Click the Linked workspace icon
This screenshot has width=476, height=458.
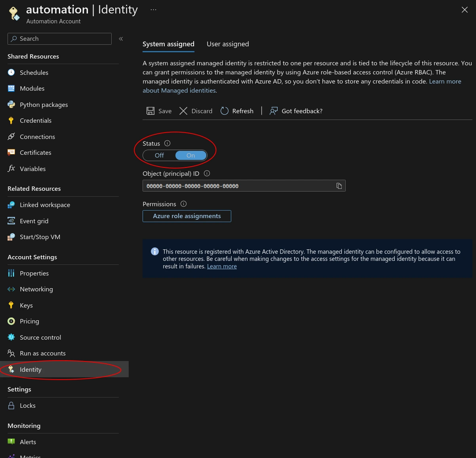point(11,205)
